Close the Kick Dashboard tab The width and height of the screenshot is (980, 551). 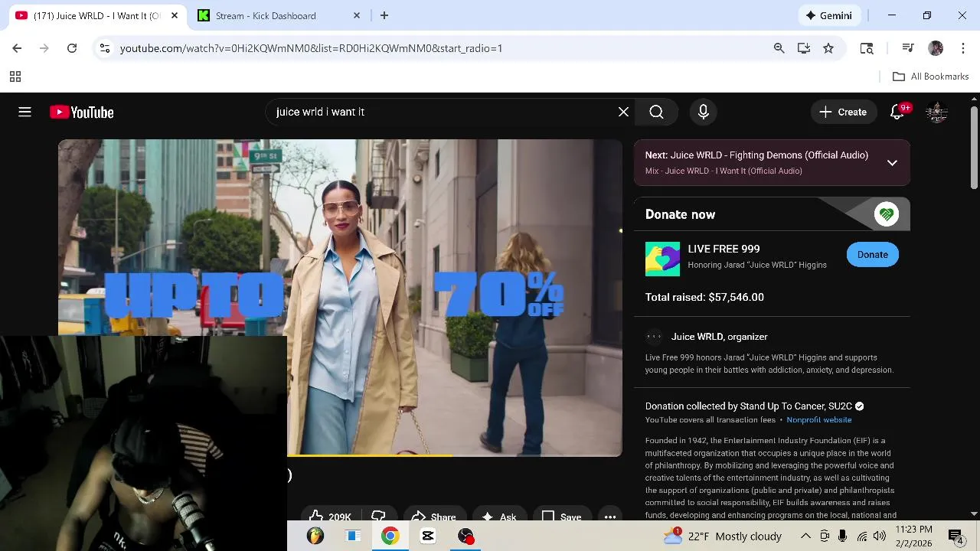(356, 15)
